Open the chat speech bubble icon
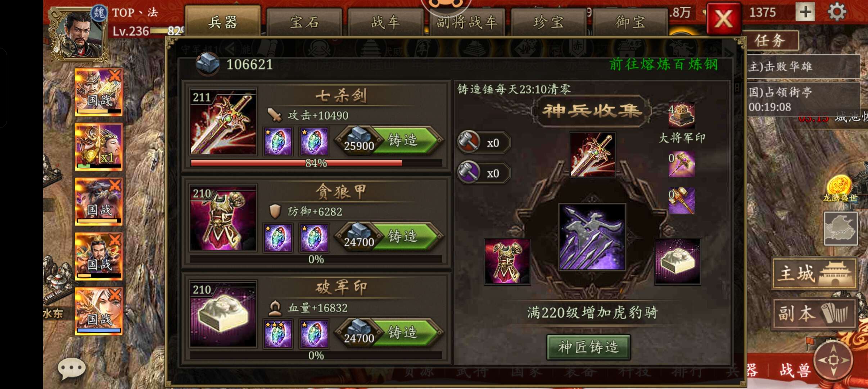Screen dimensions: 868x389 coord(71,369)
